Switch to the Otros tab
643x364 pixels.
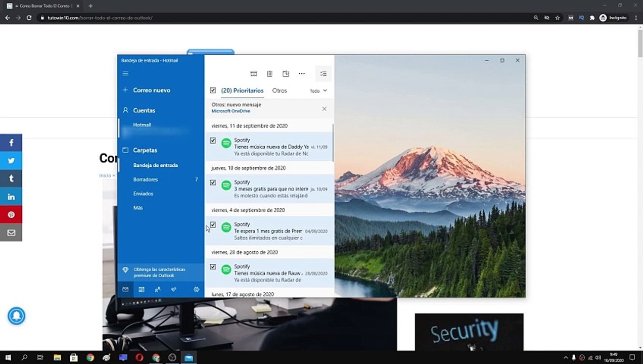pyautogui.click(x=280, y=90)
